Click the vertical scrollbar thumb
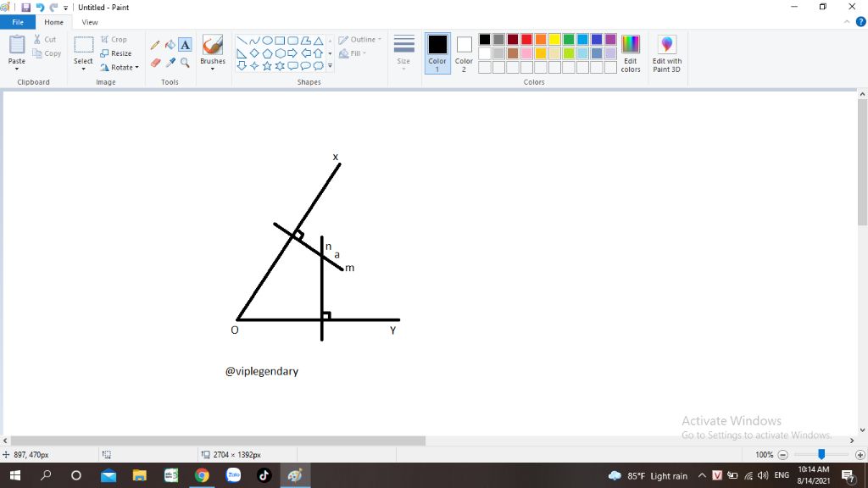 coord(862,163)
